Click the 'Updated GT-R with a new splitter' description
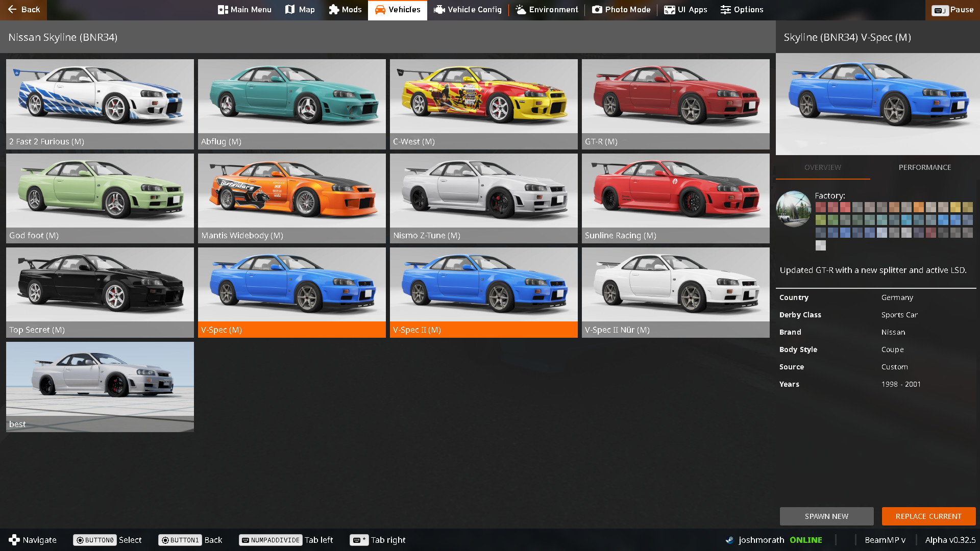 (873, 270)
